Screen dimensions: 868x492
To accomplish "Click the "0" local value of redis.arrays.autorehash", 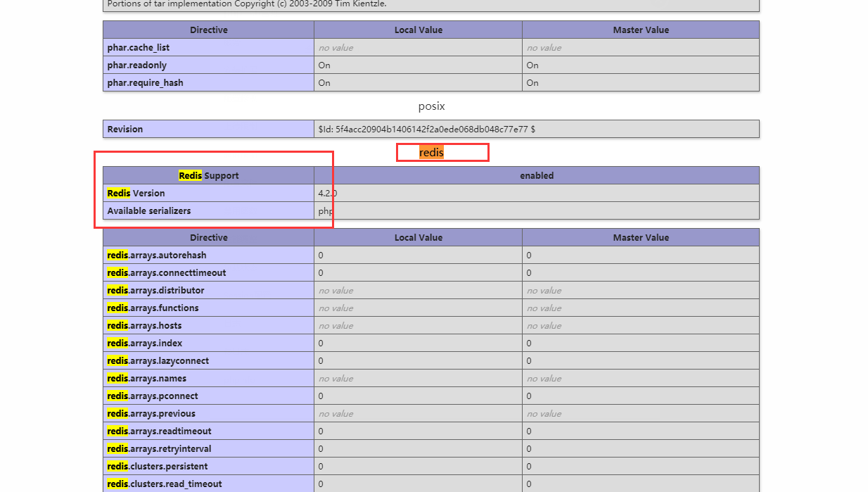I will coord(321,256).
